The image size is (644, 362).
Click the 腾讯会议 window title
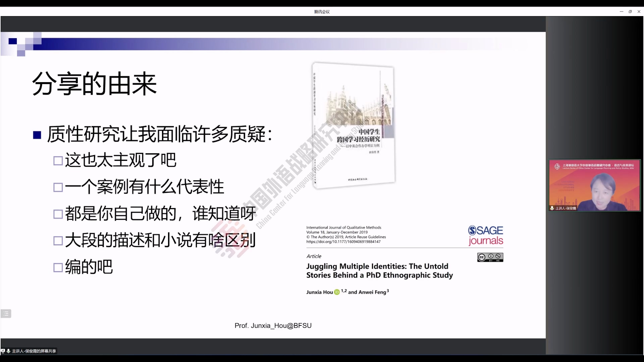coord(322,12)
